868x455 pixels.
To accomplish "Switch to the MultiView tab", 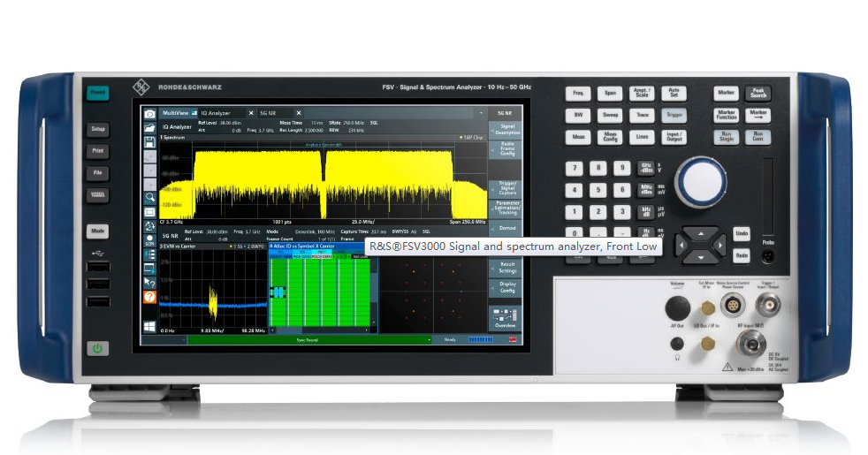I will tap(179, 113).
